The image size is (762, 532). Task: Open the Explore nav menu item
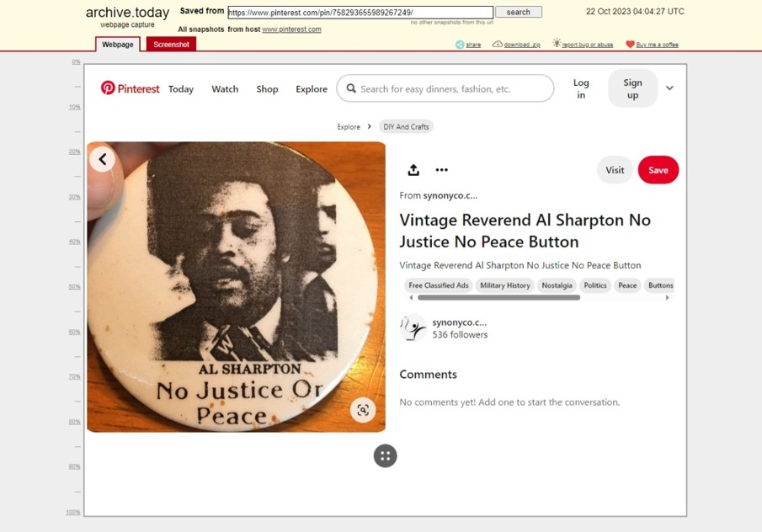pyautogui.click(x=312, y=89)
